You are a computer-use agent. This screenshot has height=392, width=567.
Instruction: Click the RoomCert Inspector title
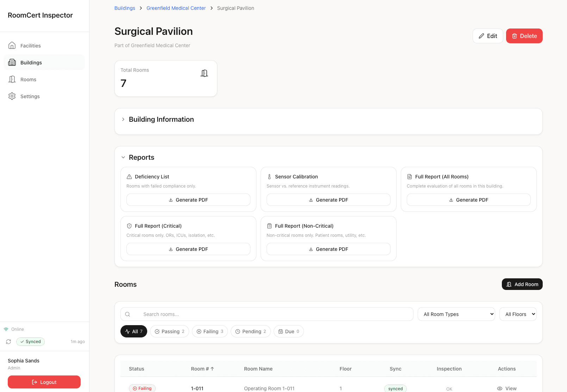click(x=40, y=15)
